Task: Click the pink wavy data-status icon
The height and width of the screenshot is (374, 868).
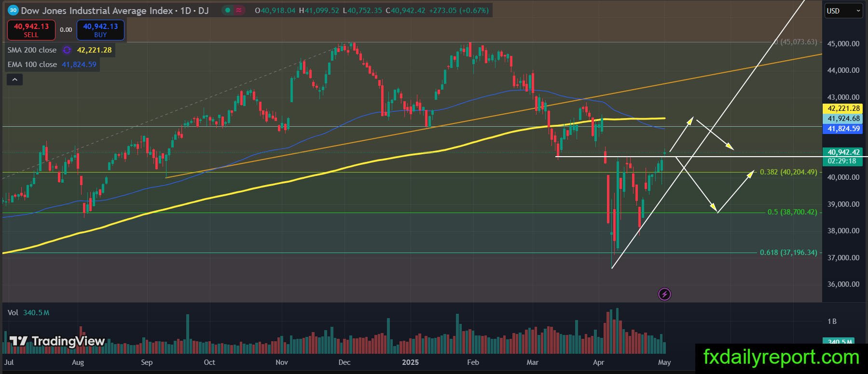Action: 239,10
